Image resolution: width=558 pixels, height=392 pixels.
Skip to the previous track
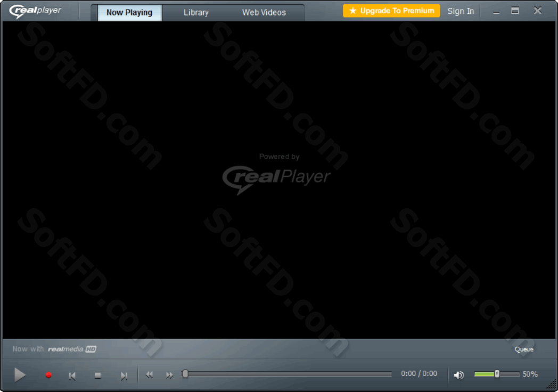72,375
